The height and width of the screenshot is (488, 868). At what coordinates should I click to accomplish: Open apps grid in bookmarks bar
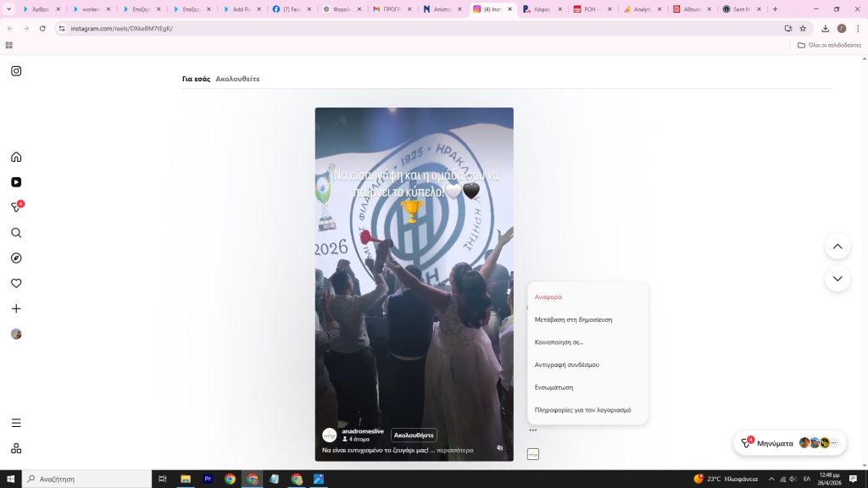click(8, 46)
